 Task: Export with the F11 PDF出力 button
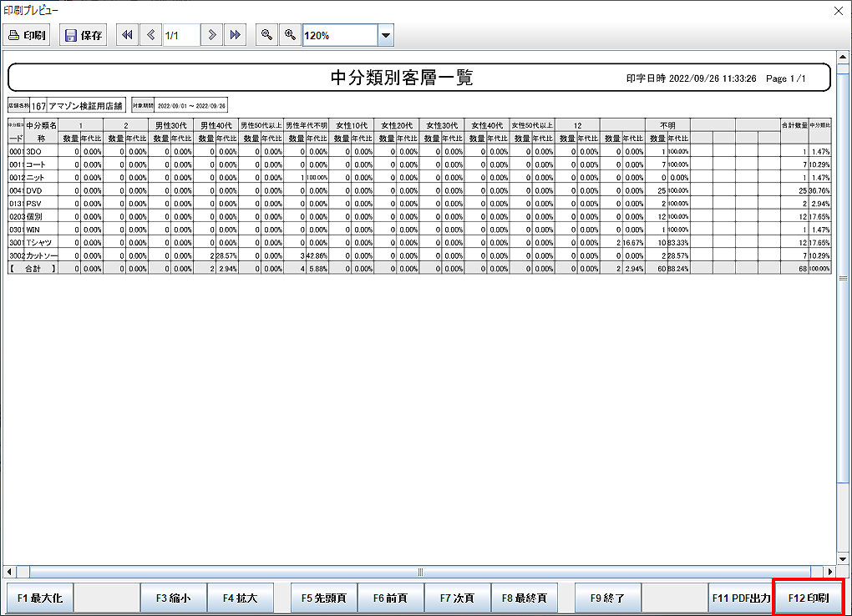tap(740, 598)
